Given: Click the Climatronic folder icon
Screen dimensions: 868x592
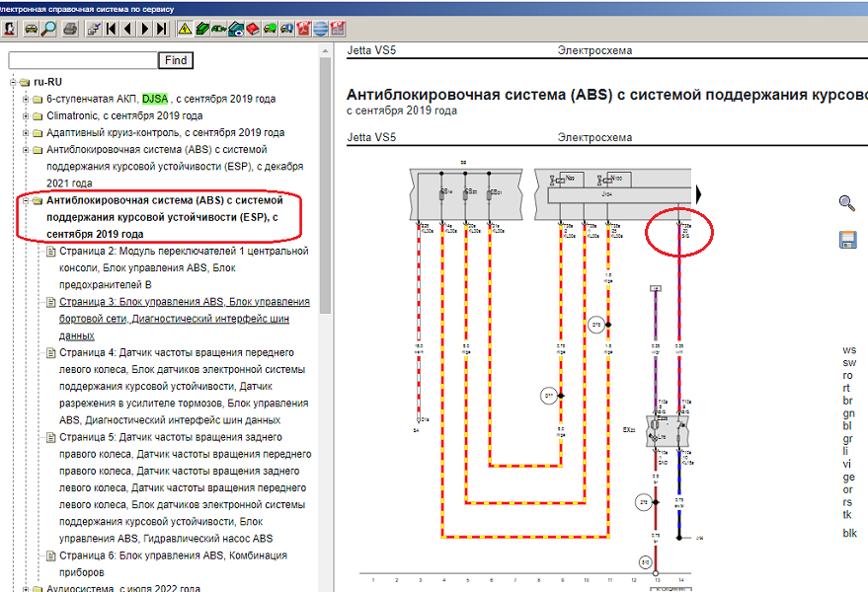Looking at the screenshot, I should [x=38, y=116].
